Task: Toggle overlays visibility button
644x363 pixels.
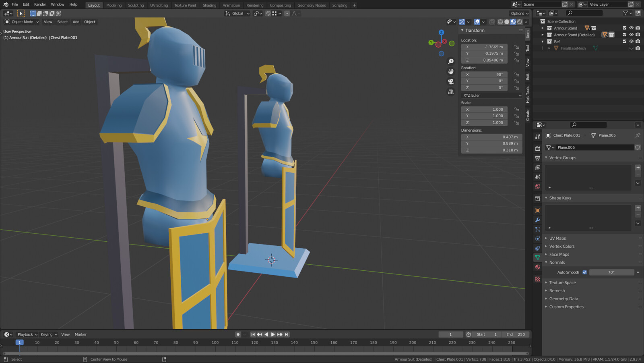Action: 477,22
